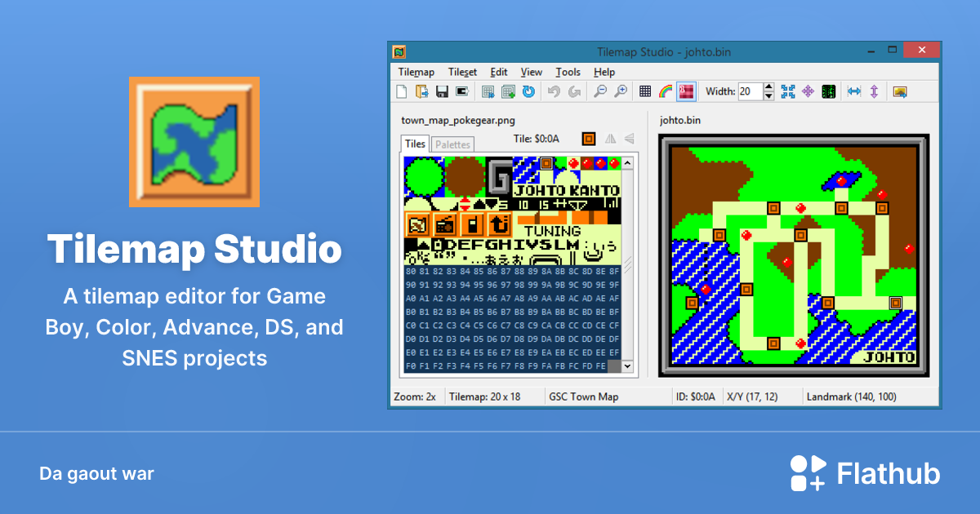Switch to the Palettes tab
This screenshot has width=980, height=514.
tap(453, 144)
